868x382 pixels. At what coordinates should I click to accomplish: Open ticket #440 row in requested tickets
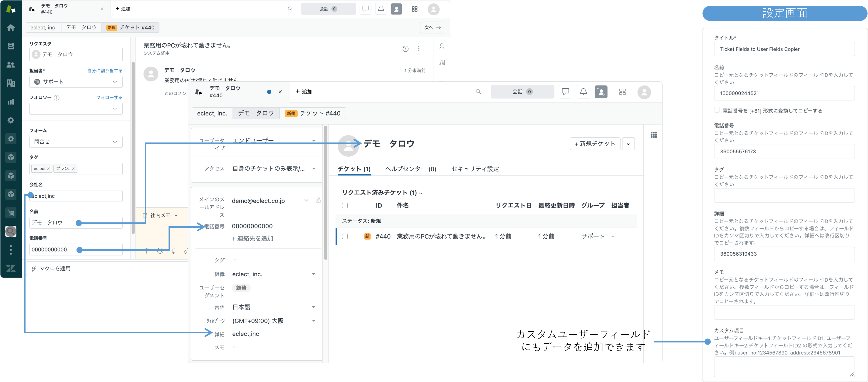[486, 236]
